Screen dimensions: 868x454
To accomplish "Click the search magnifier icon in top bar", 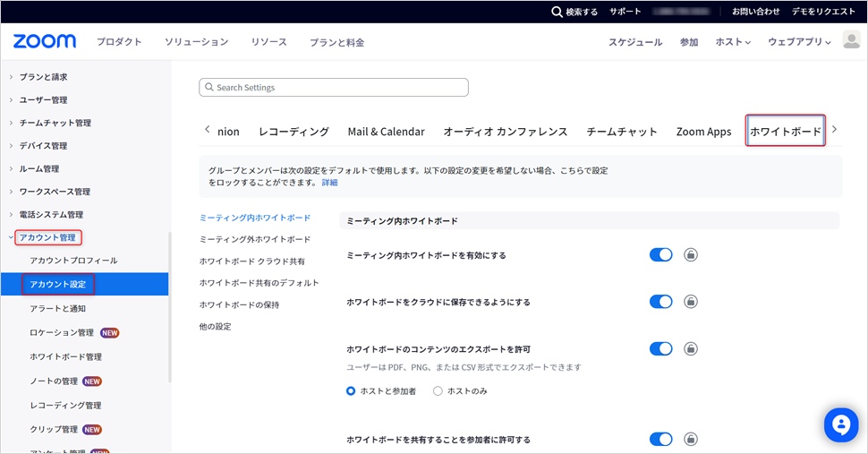I will pos(557,12).
